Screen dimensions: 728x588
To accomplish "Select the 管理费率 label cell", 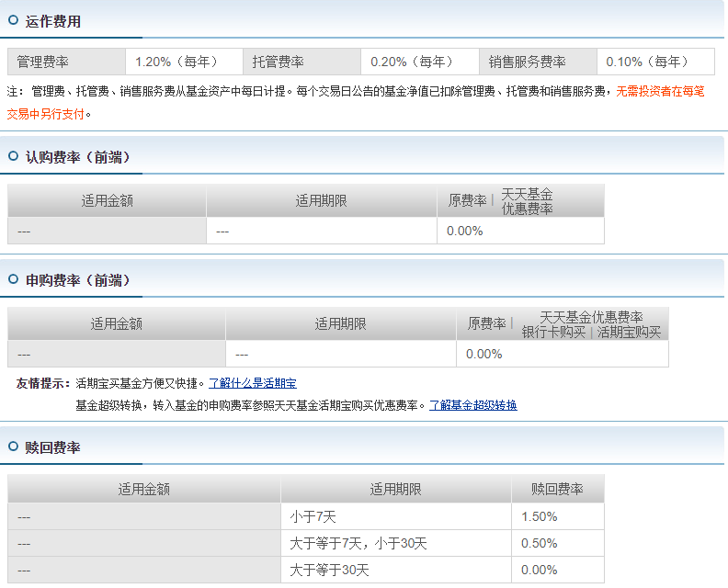I will coord(66,62).
